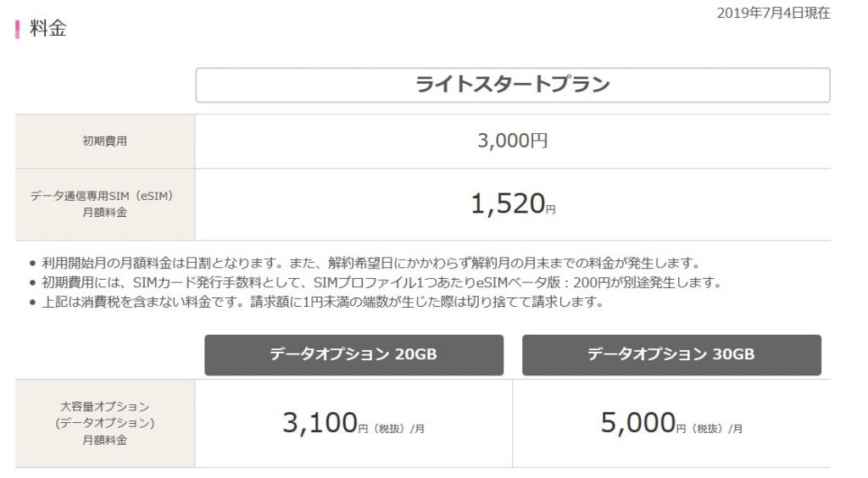Click the データ通信専用SIM（eSIM）月額料金 label
This screenshot has width=868, height=478.
click(104, 204)
